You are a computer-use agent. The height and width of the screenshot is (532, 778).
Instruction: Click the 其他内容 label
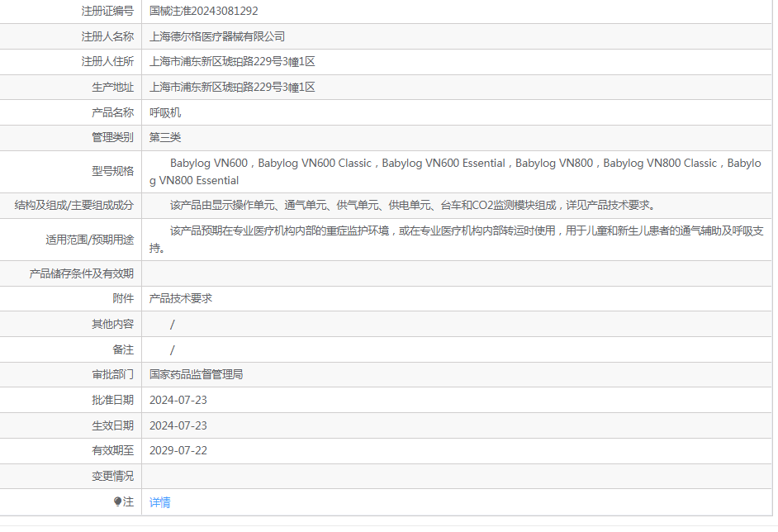pos(112,324)
